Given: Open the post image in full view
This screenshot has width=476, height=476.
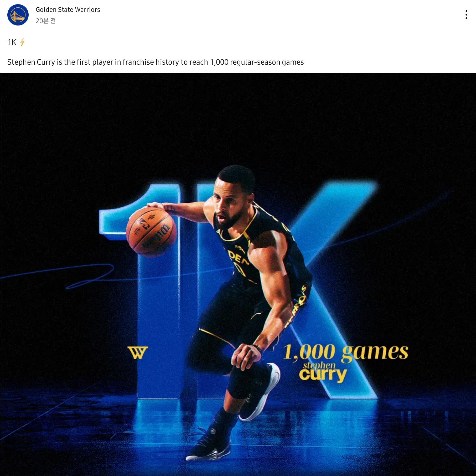Looking at the screenshot, I should [238, 274].
